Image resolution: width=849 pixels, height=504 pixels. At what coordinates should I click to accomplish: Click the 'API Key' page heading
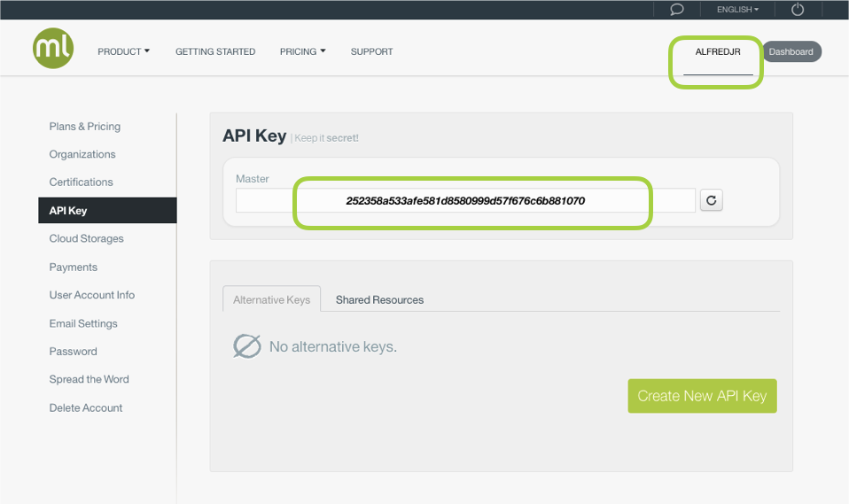point(254,136)
